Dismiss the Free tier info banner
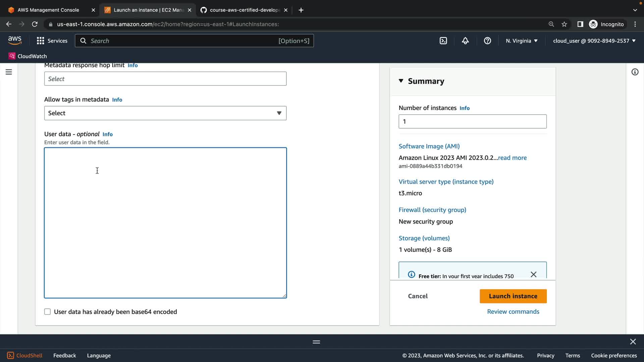Image resolution: width=644 pixels, height=362 pixels. click(x=533, y=275)
